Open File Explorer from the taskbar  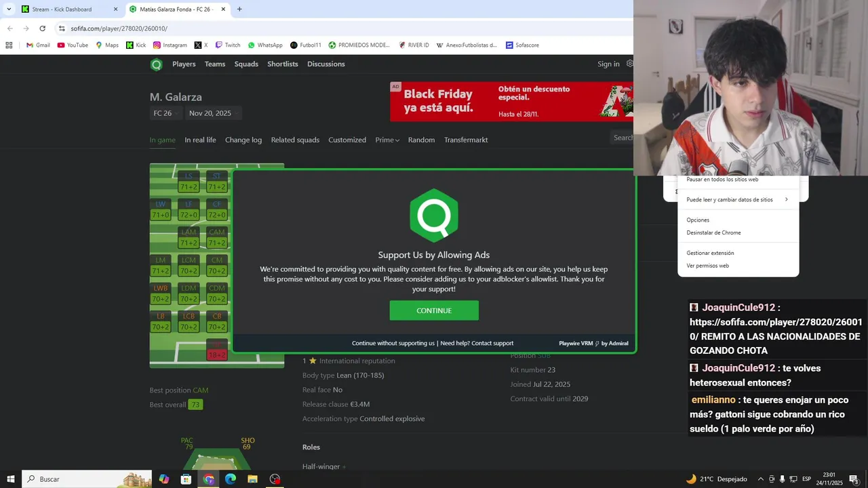pos(252,479)
